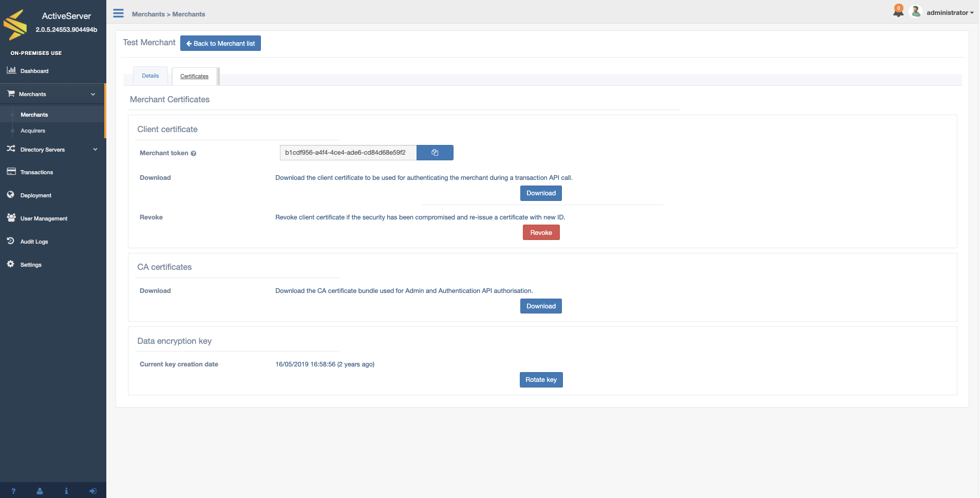
Task: Click the Merchant token help question icon
Action: (194, 153)
